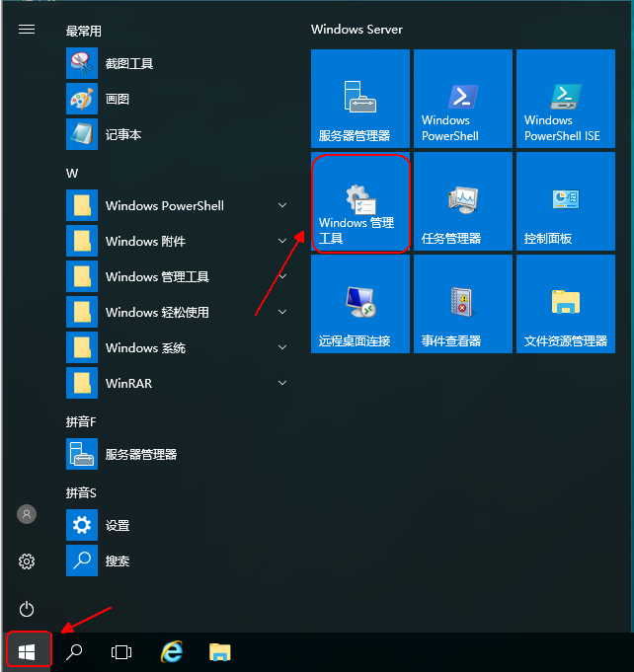Open the WinRAR folder entry
634x672 pixels.
(176, 383)
